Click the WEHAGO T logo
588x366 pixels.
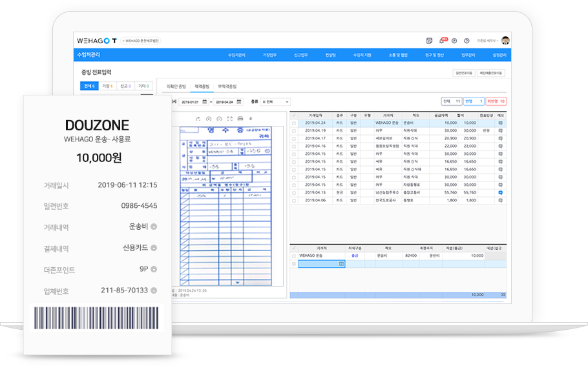tap(97, 41)
